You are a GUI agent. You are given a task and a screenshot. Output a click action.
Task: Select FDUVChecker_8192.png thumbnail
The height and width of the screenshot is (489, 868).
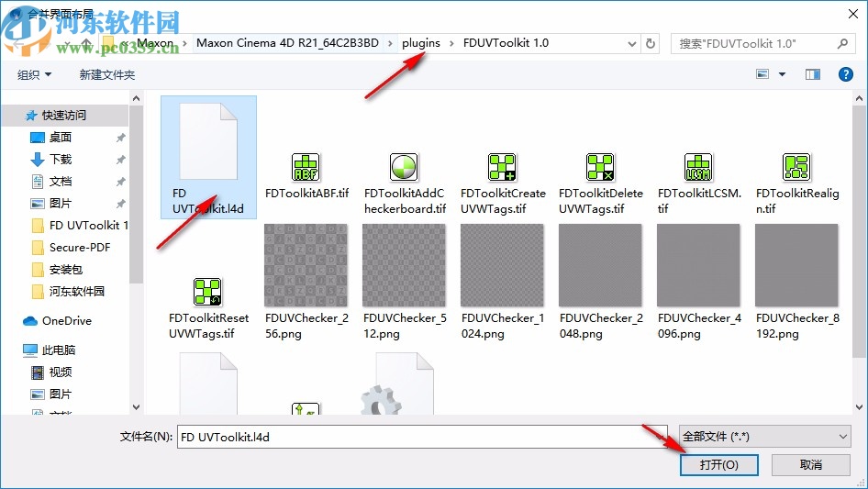(796, 265)
